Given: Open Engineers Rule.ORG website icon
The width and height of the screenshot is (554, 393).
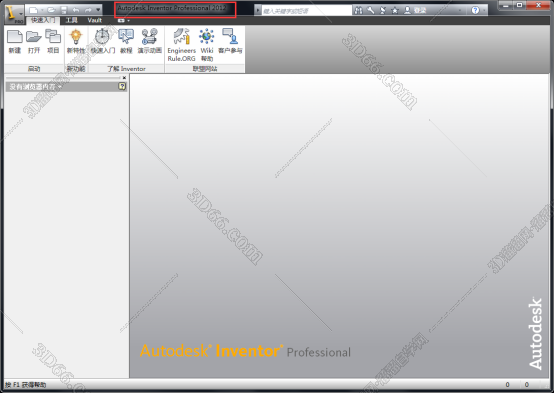Looking at the screenshot, I should click(182, 45).
